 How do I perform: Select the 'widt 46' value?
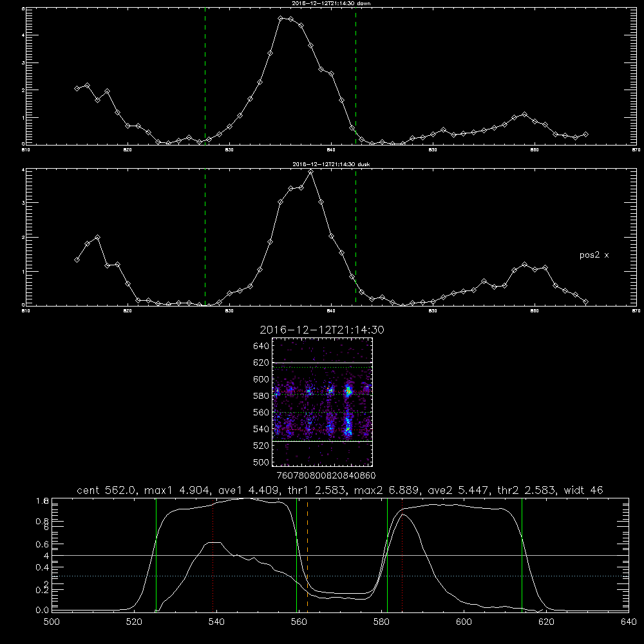pos(583,490)
